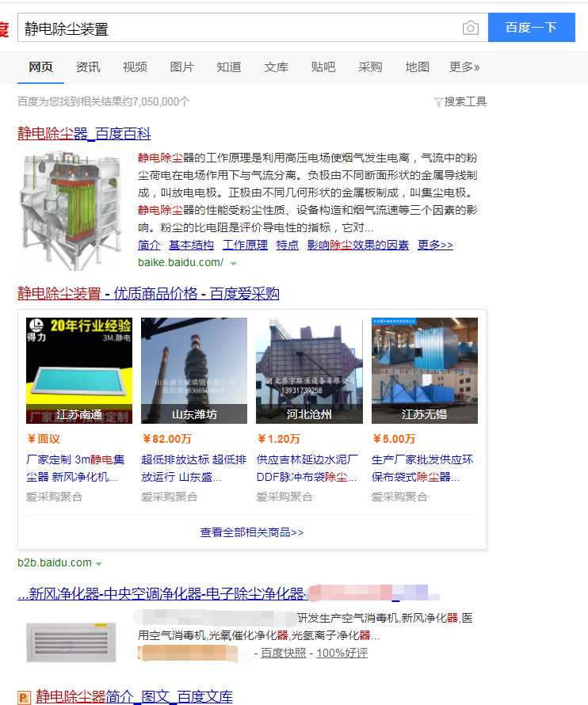Click the baike.baidu.com/ URL text
This screenshot has height=705, width=588.
(x=181, y=262)
